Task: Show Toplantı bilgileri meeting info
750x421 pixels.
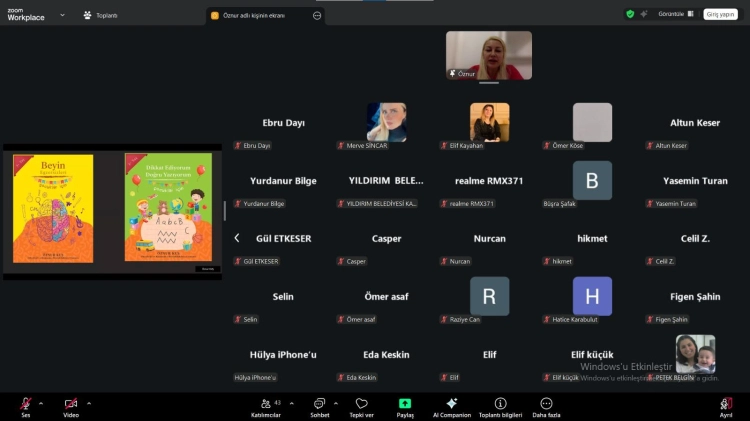Action: 500,405
